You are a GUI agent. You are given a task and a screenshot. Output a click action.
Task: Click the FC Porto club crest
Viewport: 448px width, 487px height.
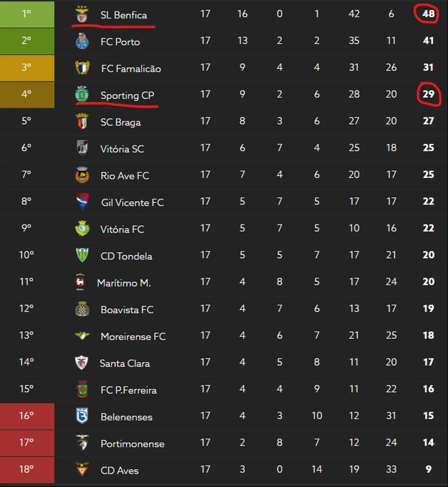coord(82,41)
